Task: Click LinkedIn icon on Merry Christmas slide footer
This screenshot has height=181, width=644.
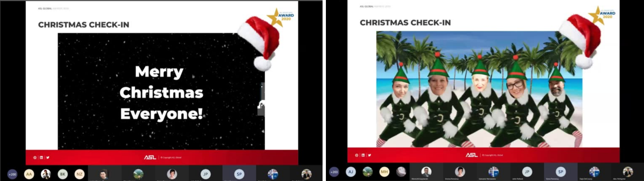Action: tap(41, 158)
